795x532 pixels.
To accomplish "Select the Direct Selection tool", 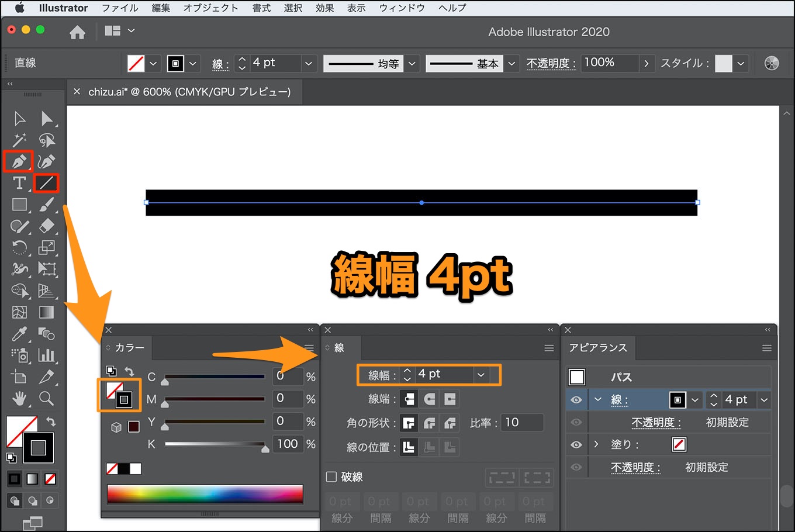I will pyautogui.click(x=47, y=119).
